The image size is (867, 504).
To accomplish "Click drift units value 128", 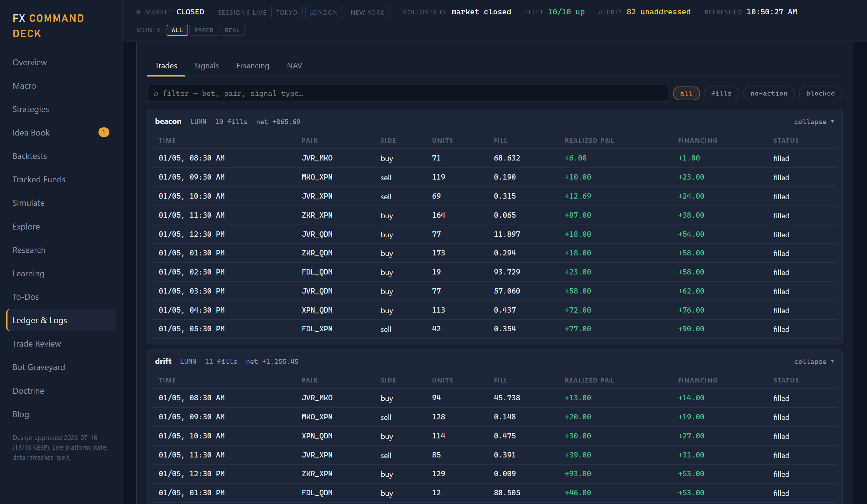I will pos(438,417).
